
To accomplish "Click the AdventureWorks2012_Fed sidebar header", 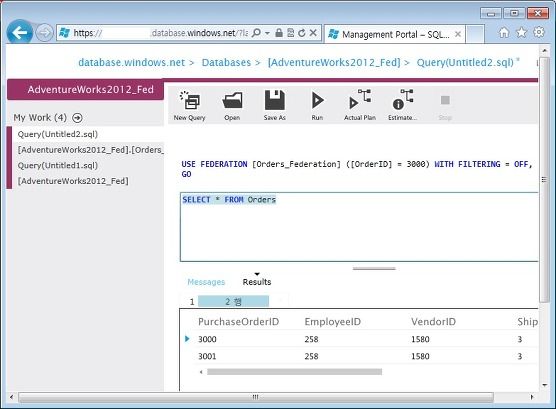I will [85, 89].
